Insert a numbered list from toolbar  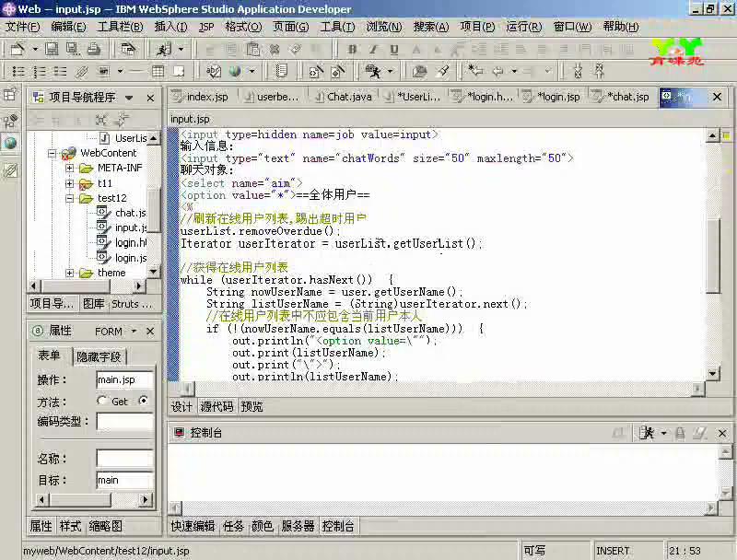tap(40, 72)
